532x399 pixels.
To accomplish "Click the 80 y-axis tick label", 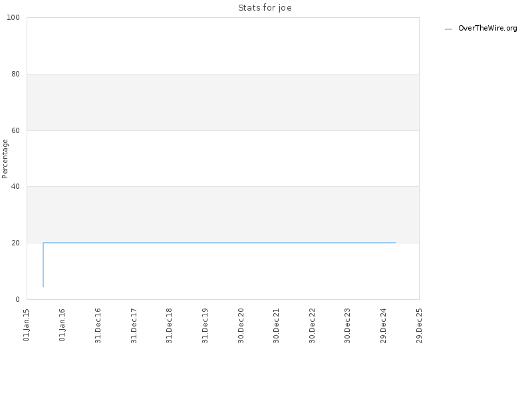I will click(15, 74).
